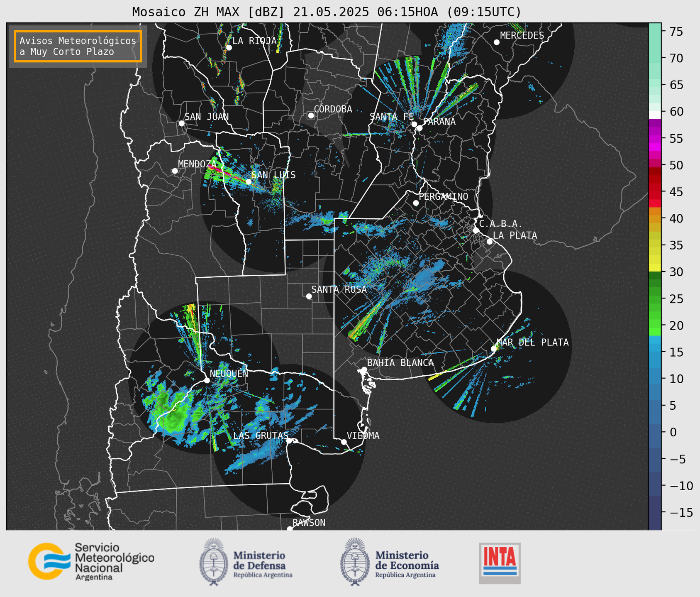Click the MAR DEL PLATA city marker dot
The height and width of the screenshot is (597, 700).
pos(494,349)
